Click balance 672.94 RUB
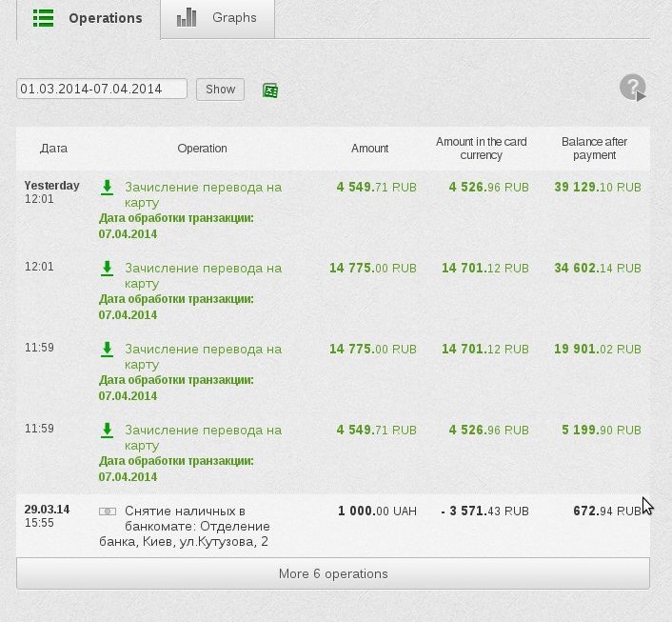Image resolution: width=672 pixels, height=622 pixels. click(x=607, y=511)
